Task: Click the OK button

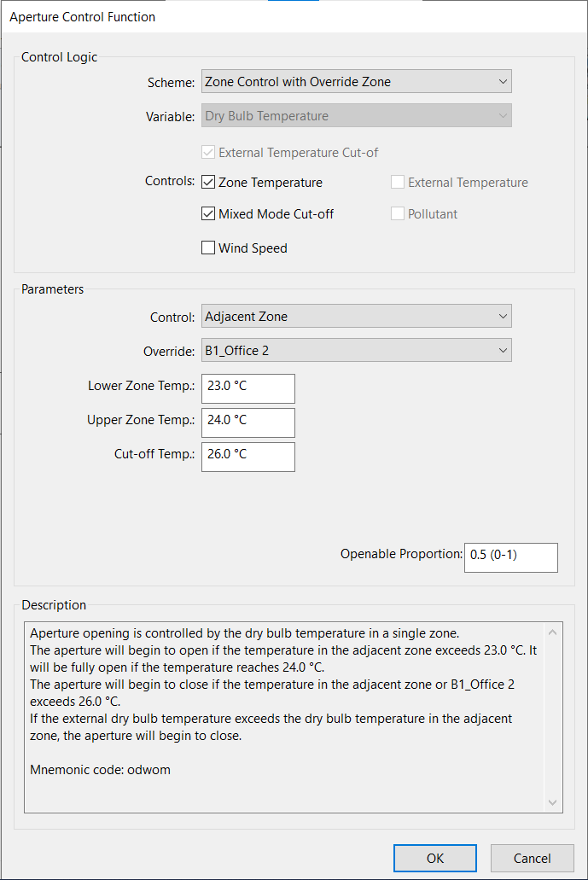Action: (x=435, y=858)
